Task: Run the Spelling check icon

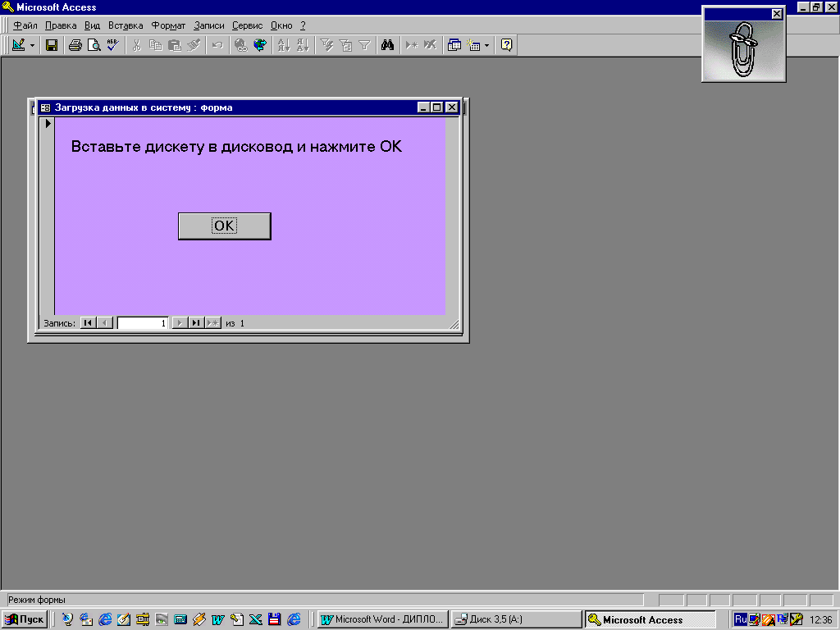Action: point(112,45)
